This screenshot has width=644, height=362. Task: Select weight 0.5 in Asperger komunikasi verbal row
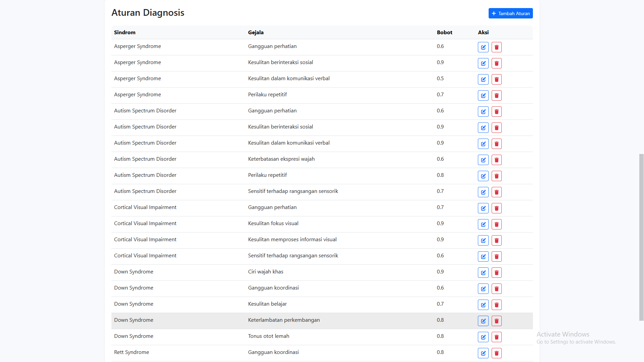click(440, 79)
